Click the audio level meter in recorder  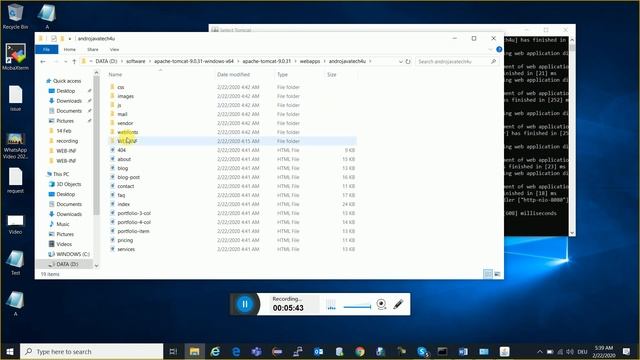(331, 305)
